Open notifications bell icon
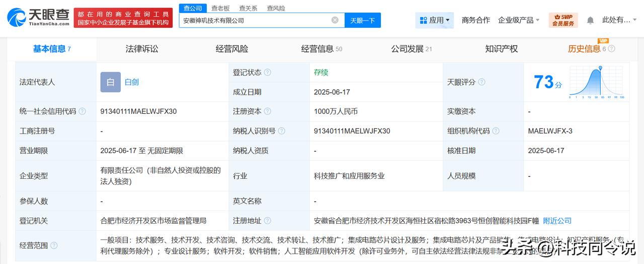This screenshot has width=644, height=264. (x=590, y=20)
